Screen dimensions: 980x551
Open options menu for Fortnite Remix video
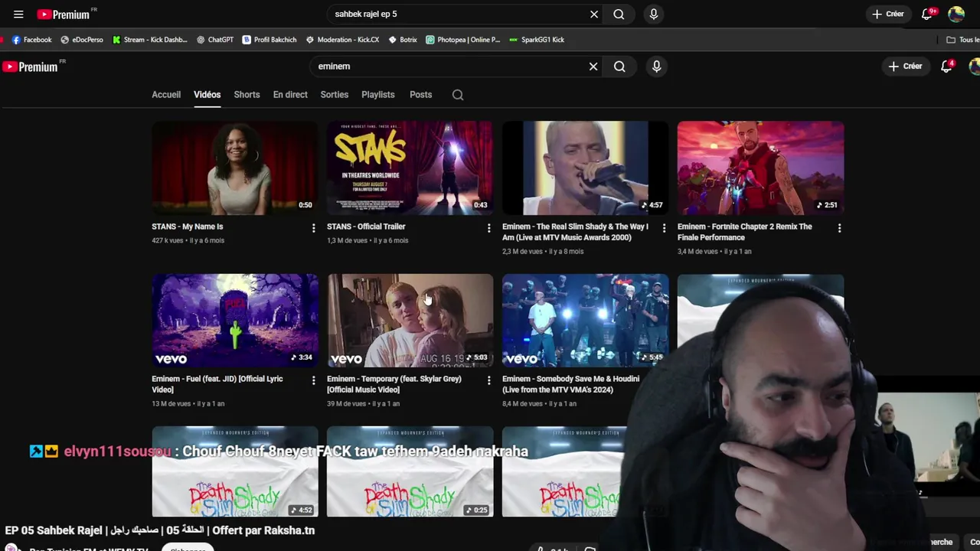839,228
